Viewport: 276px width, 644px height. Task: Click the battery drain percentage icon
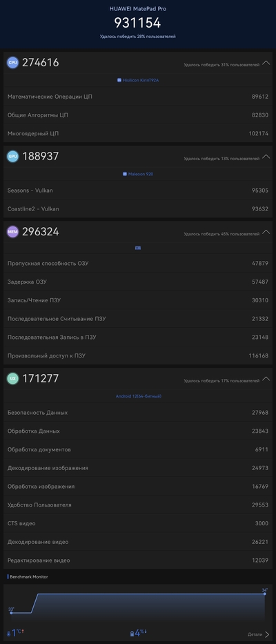(132, 634)
